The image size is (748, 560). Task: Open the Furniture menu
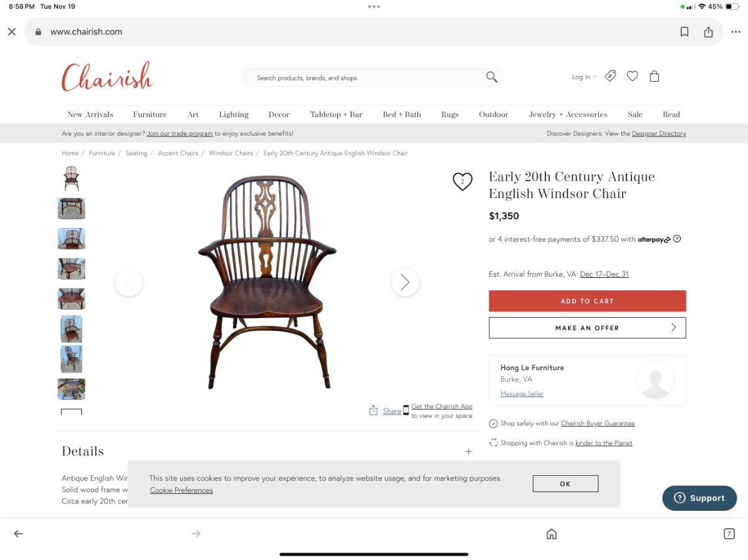pyautogui.click(x=150, y=115)
